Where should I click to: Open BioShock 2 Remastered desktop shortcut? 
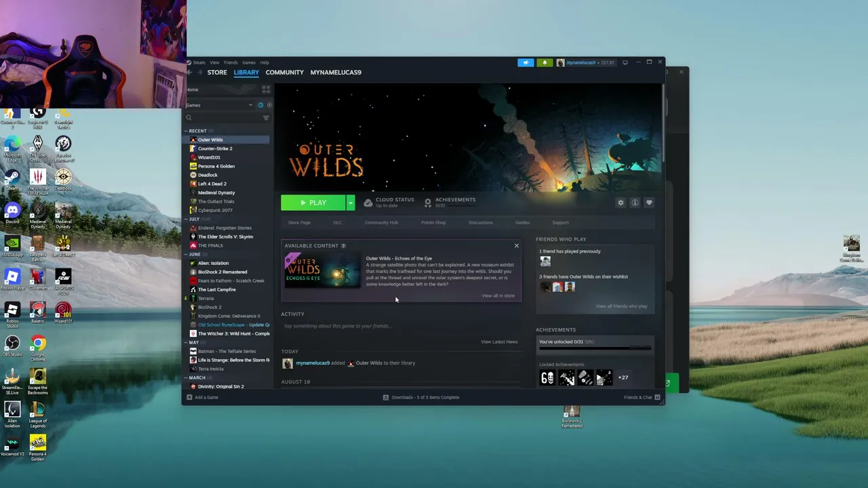[x=572, y=416]
